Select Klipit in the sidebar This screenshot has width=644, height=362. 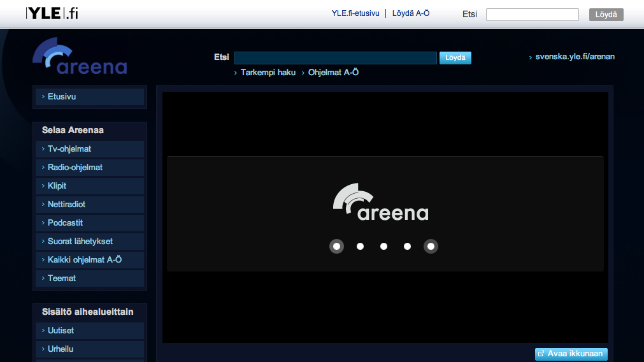click(x=90, y=185)
